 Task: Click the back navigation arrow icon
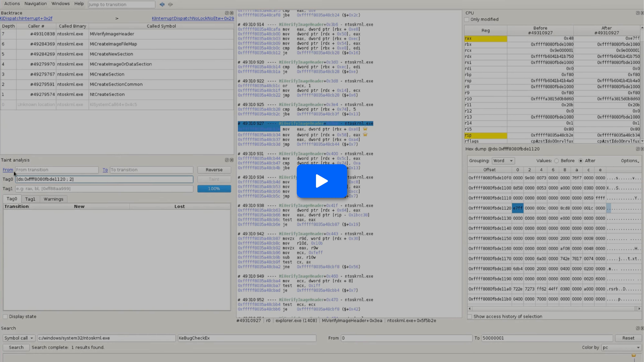[162, 4]
